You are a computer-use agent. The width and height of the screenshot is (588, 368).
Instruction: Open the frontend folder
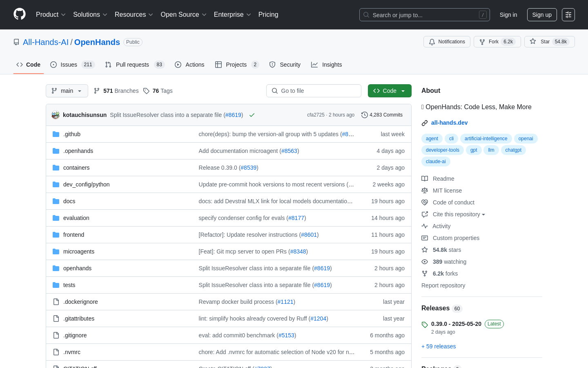point(73,235)
